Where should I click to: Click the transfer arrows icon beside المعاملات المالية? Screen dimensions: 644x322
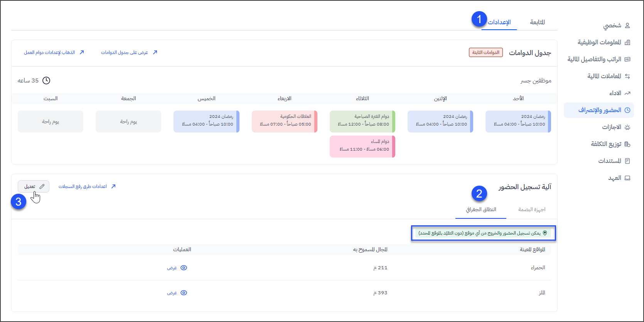pyautogui.click(x=627, y=76)
